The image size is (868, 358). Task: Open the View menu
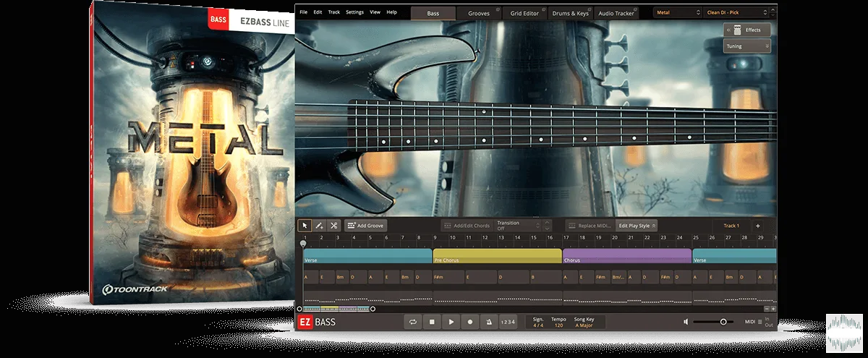click(375, 12)
